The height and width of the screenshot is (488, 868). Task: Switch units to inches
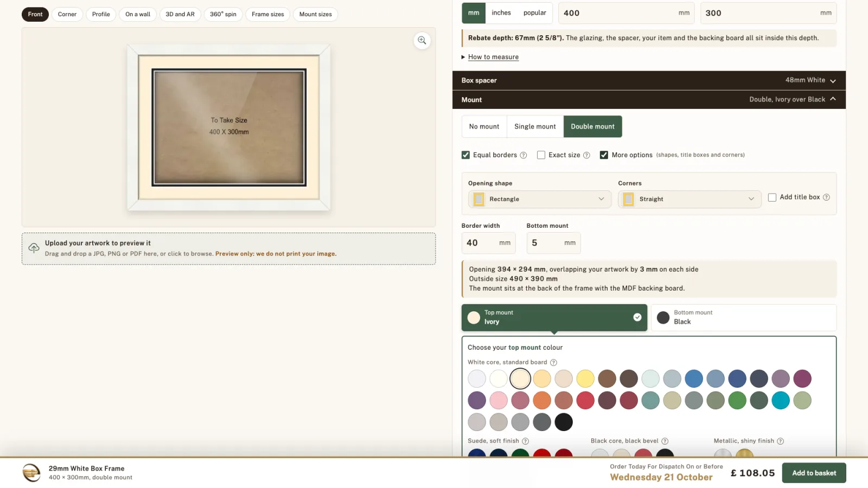pyautogui.click(x=501, y=13)
